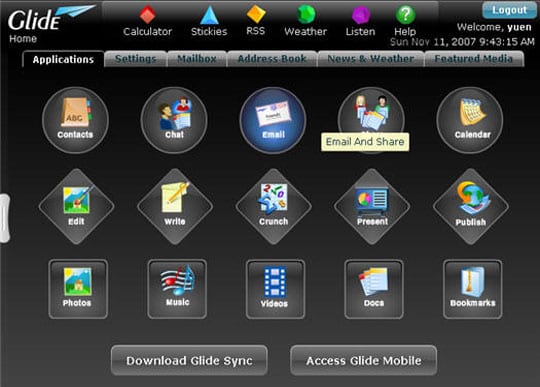Open the highlighted Email application

pos(273,120)
